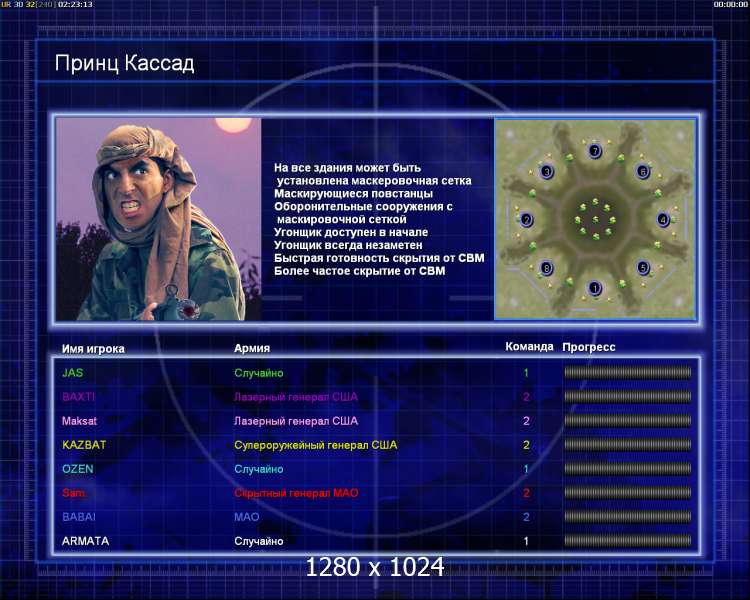Click the KAZBAT loading progress bar
The width and height of the screenshot is (750, 600).
coord(628,444)
